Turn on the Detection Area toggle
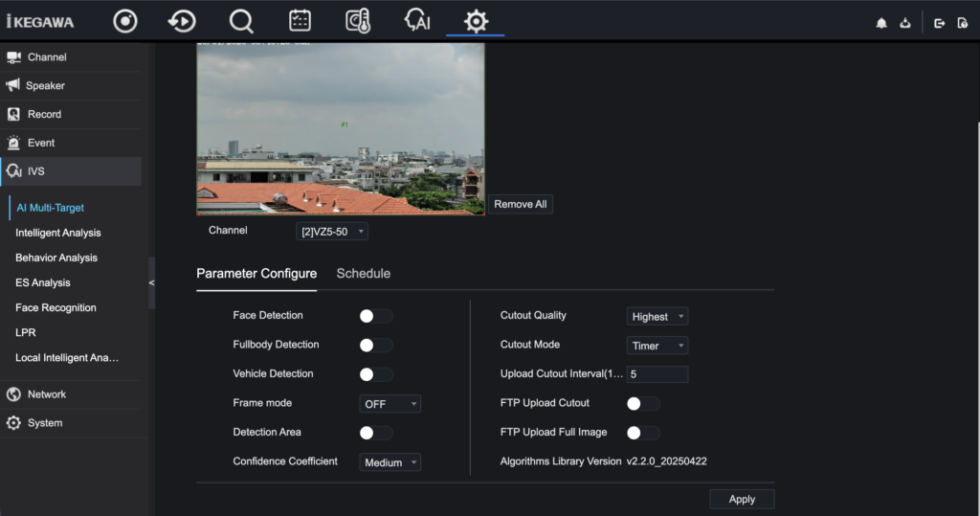This screenshot has width=980, height=516. 375,432
